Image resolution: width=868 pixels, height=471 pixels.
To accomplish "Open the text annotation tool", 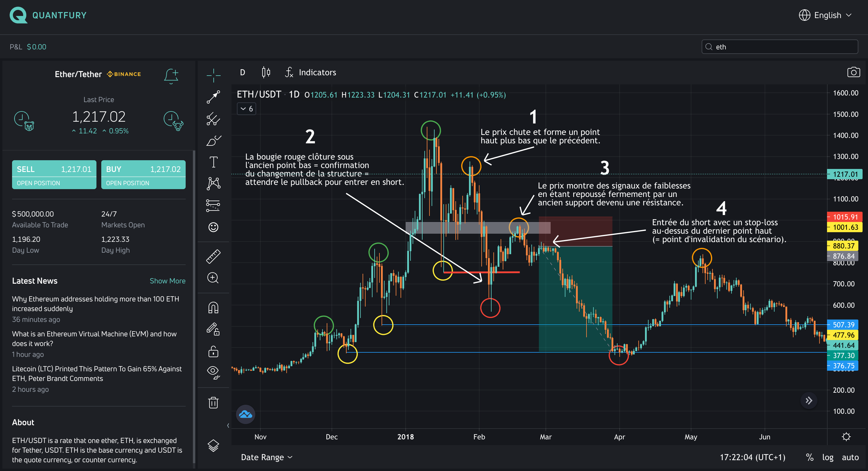I will pyautogui.click(x=213, y=162).
